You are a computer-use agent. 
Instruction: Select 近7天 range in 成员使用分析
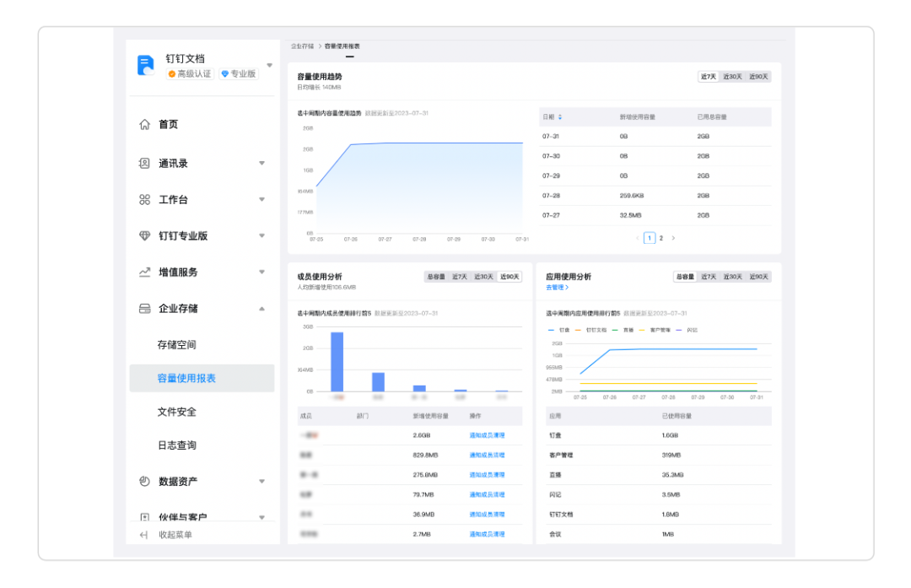pos(460,277)
